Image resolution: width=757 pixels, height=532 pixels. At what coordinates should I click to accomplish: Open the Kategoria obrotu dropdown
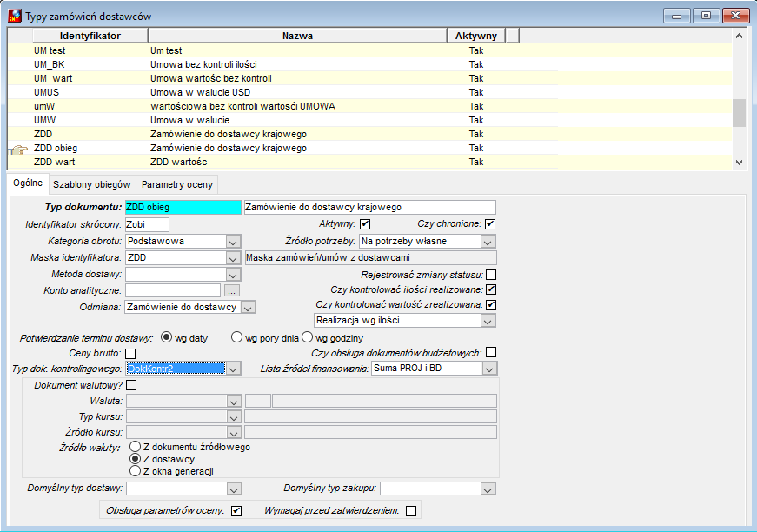[233, 242]
